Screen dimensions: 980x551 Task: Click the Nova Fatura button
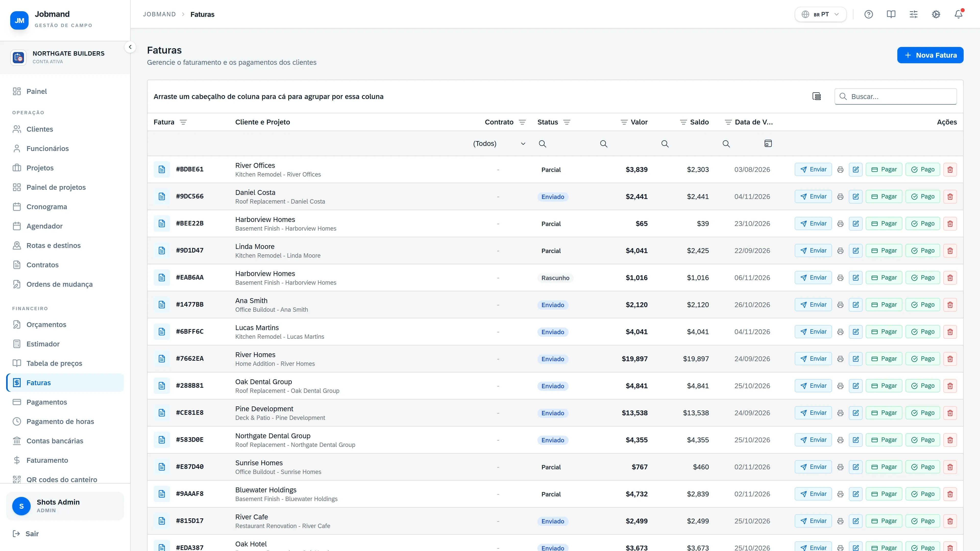pyautogui.click(x=930, y=55)
